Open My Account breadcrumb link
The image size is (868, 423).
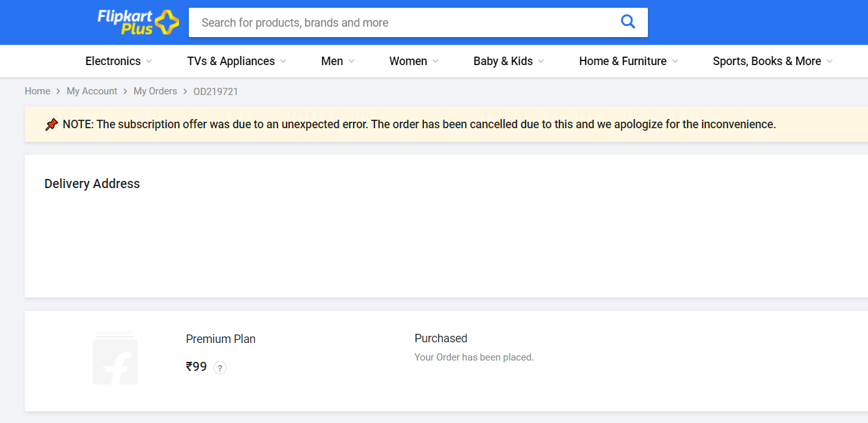(92, 91)
